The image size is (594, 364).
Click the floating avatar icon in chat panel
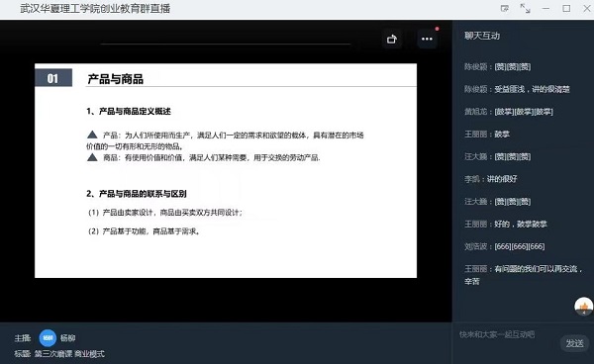click(x=584, y=306)
